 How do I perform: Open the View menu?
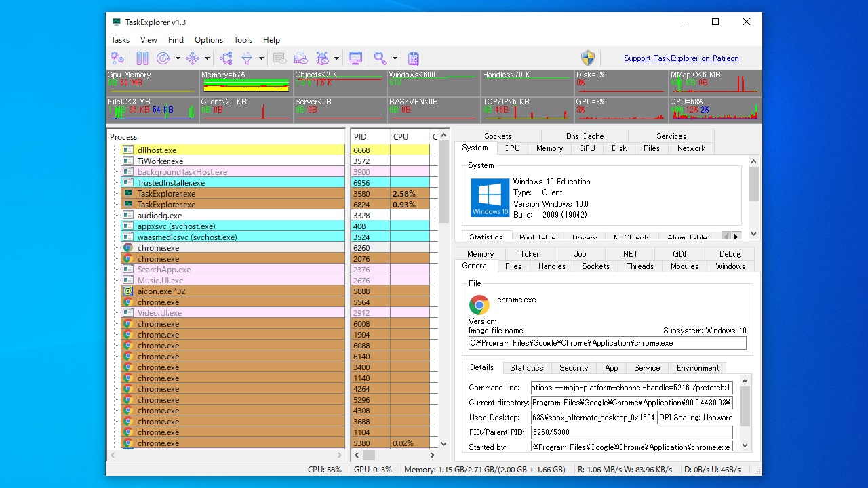(x=149, y=40)
